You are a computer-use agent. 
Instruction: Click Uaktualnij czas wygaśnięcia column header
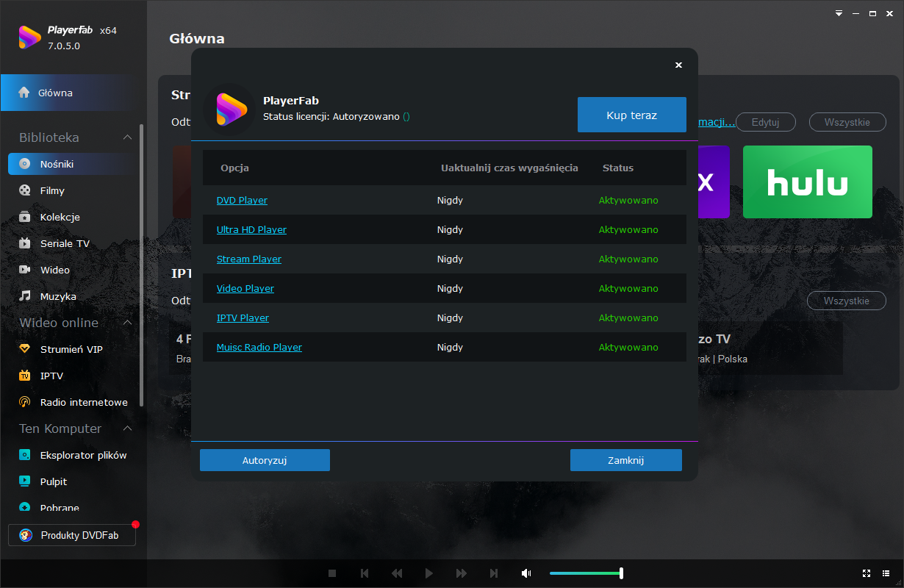[x=509, y=168]
